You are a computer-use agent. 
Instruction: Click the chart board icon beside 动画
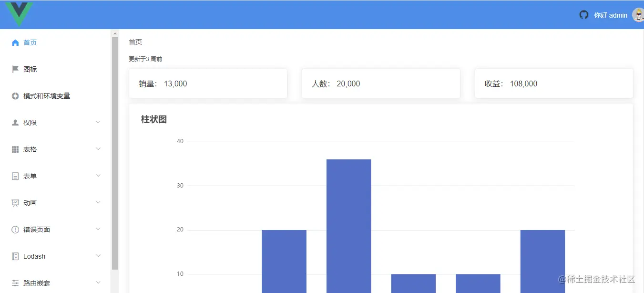tap(15, 203)
